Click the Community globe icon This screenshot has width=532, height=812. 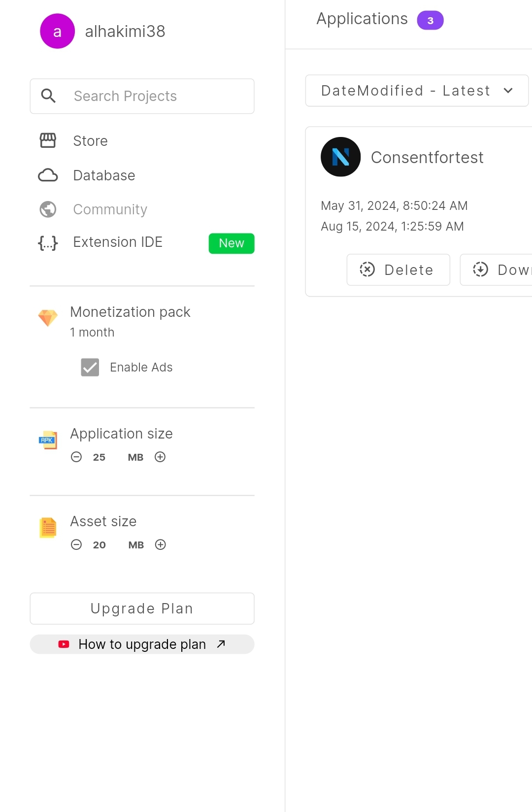[x=48, y=209]
